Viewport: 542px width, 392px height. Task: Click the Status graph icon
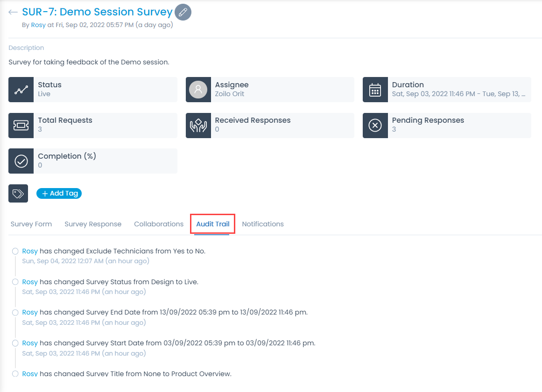click(21, 90)
